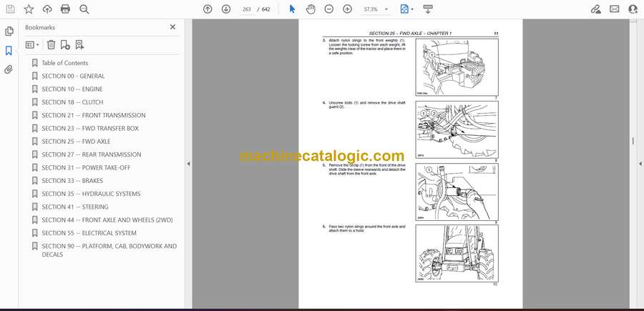Collapse the left navigation pane arrow

pyautogui.click(x=188, y=164)
